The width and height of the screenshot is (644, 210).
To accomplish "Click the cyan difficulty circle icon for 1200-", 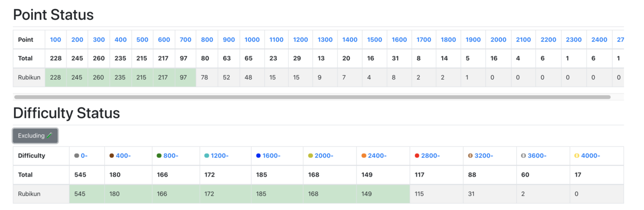I will click(x=207, y=156).
